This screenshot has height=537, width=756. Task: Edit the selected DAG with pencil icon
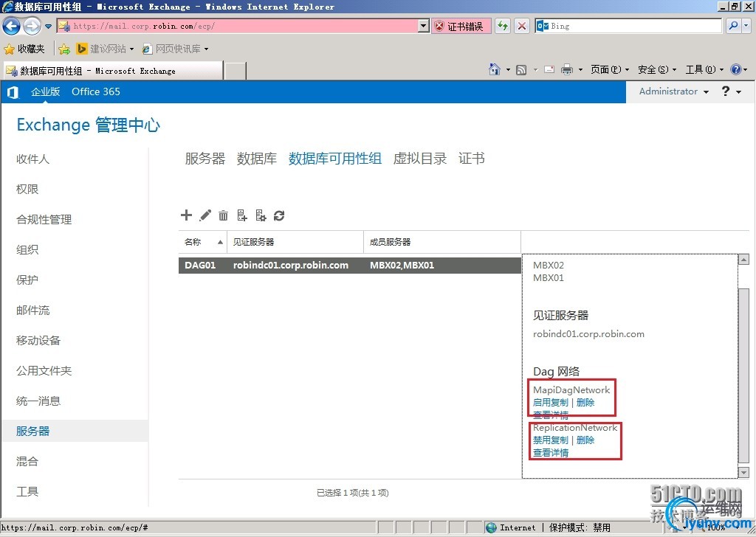pyautogui.click(x=205, y=215)
